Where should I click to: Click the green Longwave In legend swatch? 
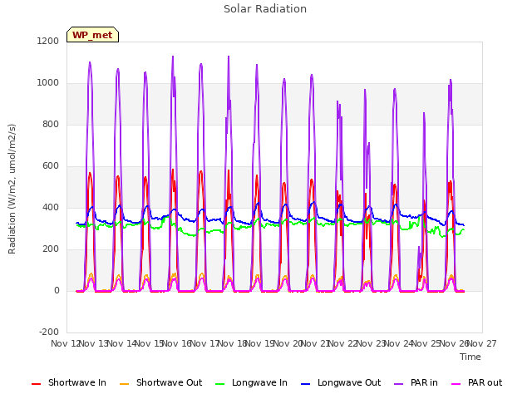pos(220,384)
